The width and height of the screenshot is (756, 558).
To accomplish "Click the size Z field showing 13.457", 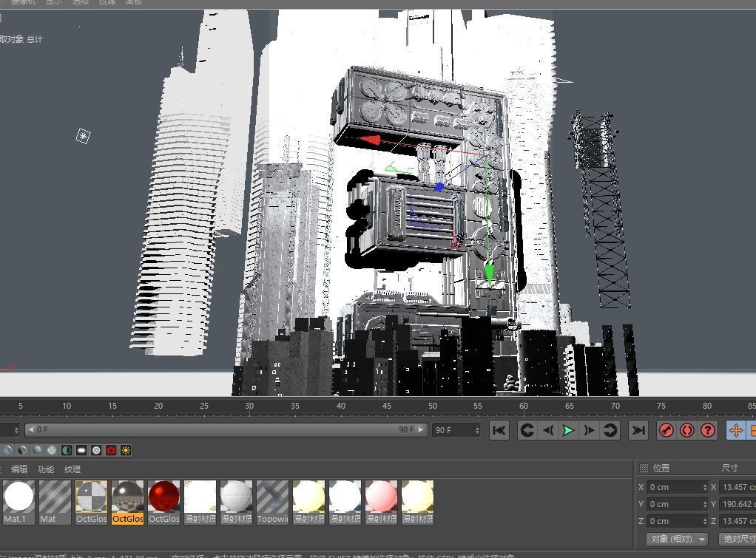I will 738,521.
